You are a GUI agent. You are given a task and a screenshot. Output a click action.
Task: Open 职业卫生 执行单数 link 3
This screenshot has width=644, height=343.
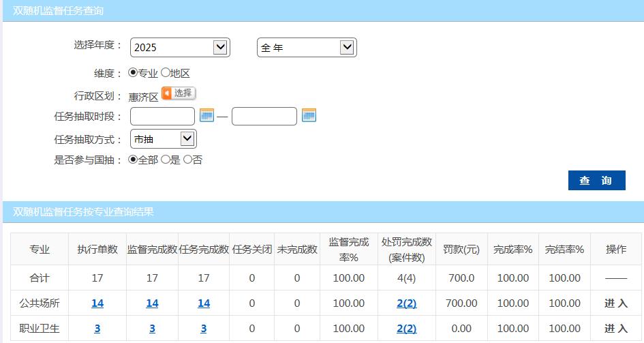tap(97, 329)
